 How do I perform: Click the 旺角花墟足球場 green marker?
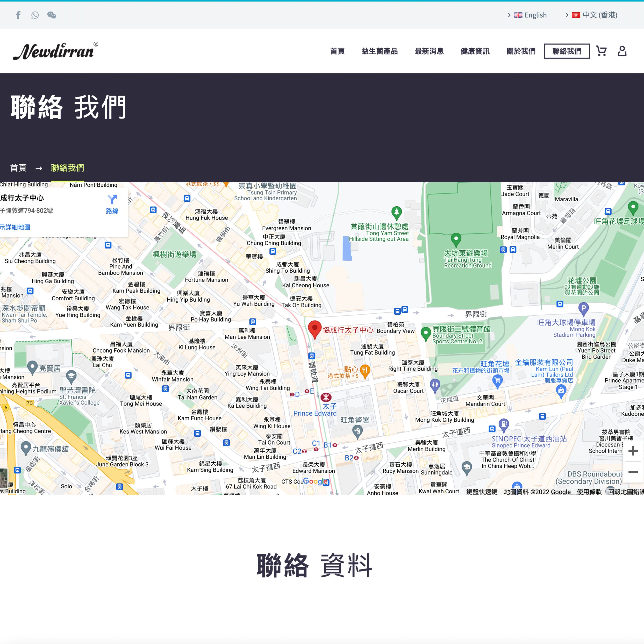coord(633,208)
